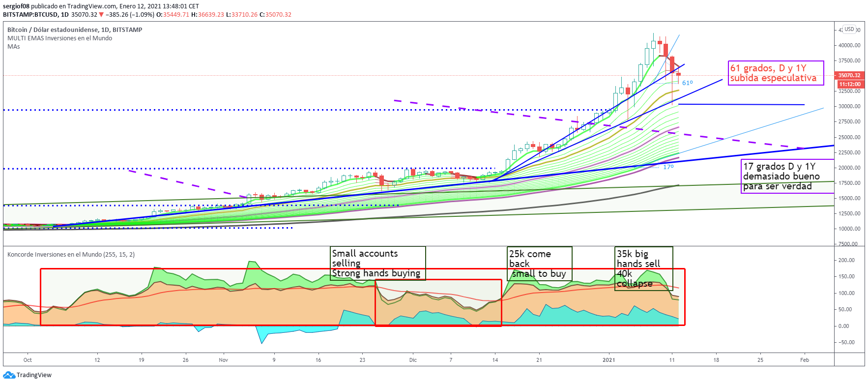
Task: Click the USD currency label on price axis
Action: [x=849, y=29]
